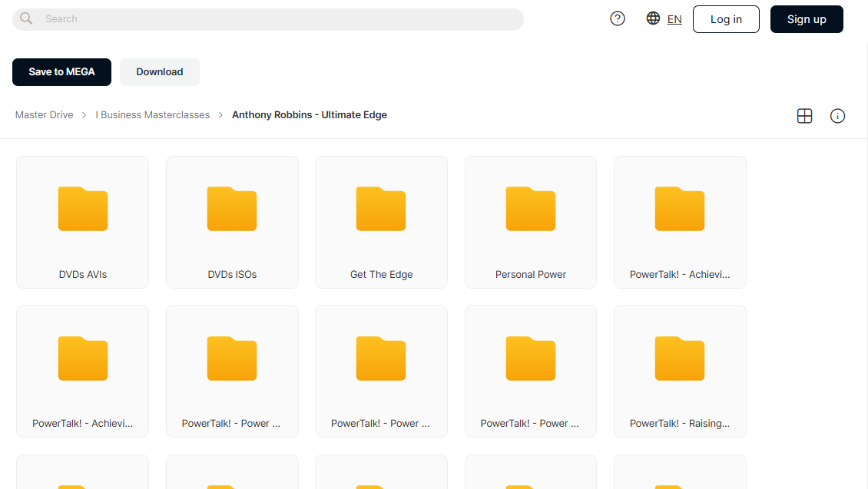Click the Personal Power label
Screen dimensions: 868x489
pos(530,274)
